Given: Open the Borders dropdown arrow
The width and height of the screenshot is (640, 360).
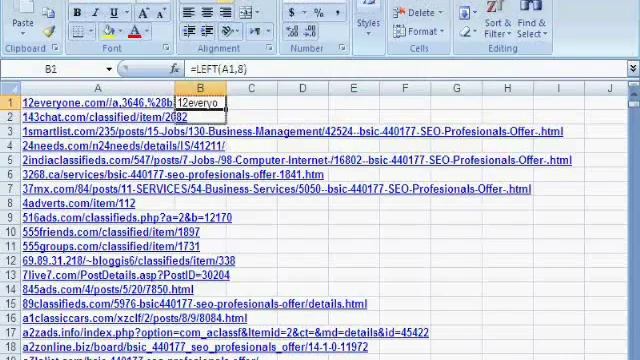Looking at the screenshot, I should pos(91,31).
